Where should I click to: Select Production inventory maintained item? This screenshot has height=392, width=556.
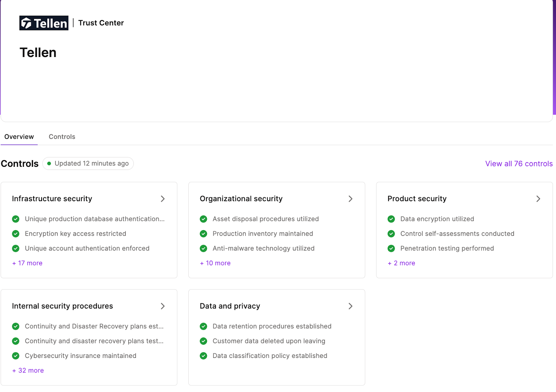[x=263, y=234]
